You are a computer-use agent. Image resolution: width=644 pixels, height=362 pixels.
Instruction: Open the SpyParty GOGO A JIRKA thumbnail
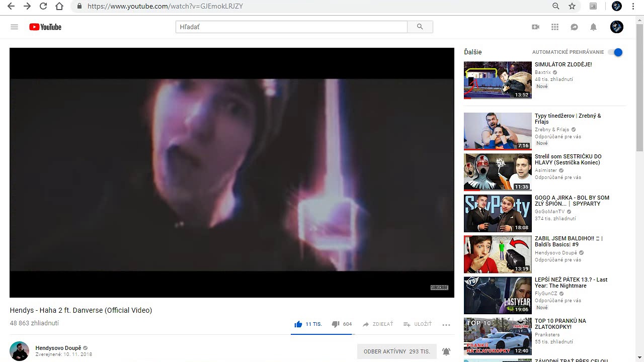click(x=498, y=213)
